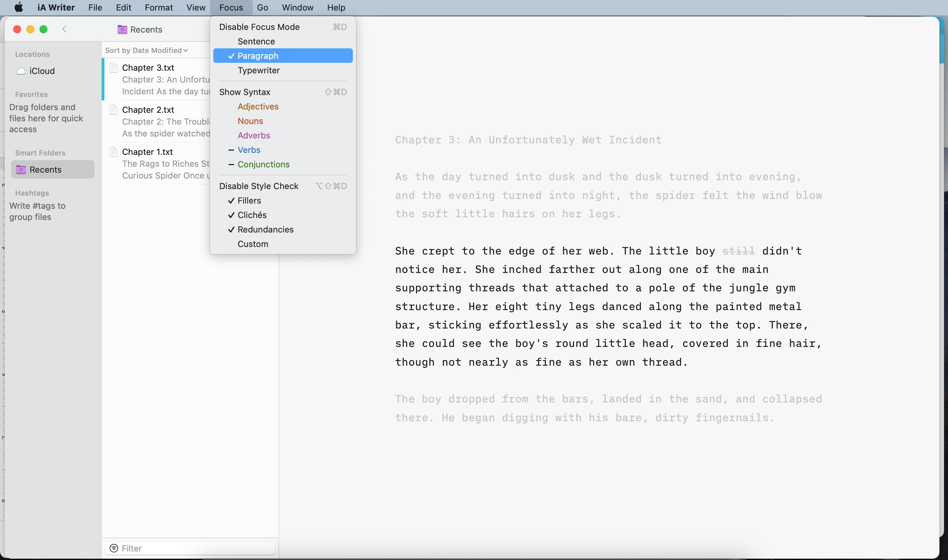The height and width of the screenshot is (560, 948).
Task: Open the Format menu in menu bar
Action: [159, 8]
